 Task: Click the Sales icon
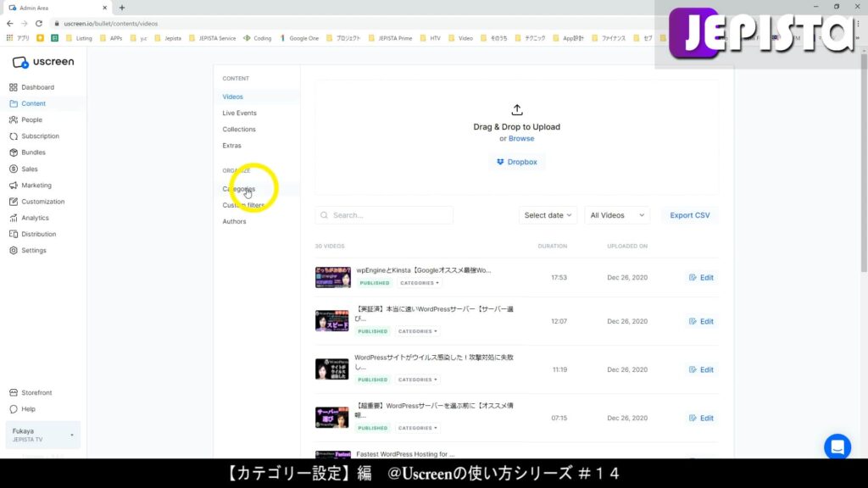point(14,169)
